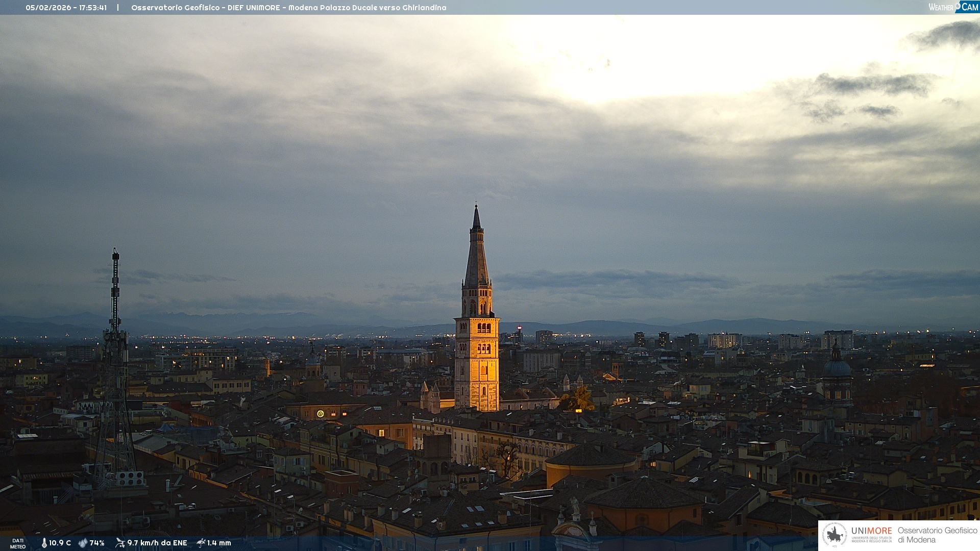Screen dimensions: 980x551
Task: Click the 10.9 C temperature reading
Action: coord(60,543)
